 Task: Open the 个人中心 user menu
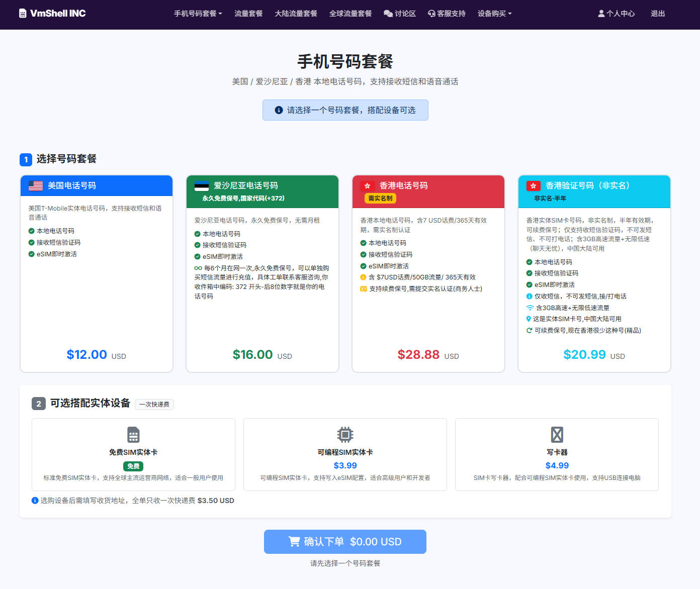[x=616, y=14]
